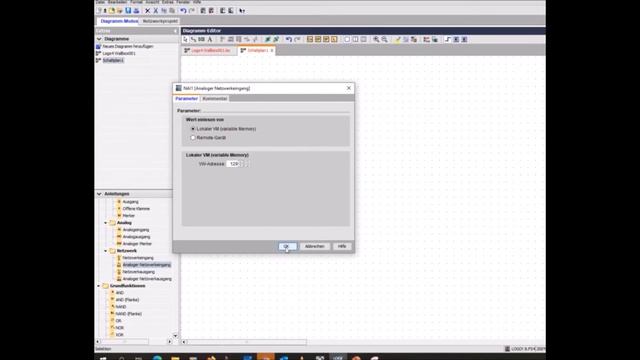Screen dimensions: 640x360
Task: Click the Zoom out magnifier icon
Action: 384,40
